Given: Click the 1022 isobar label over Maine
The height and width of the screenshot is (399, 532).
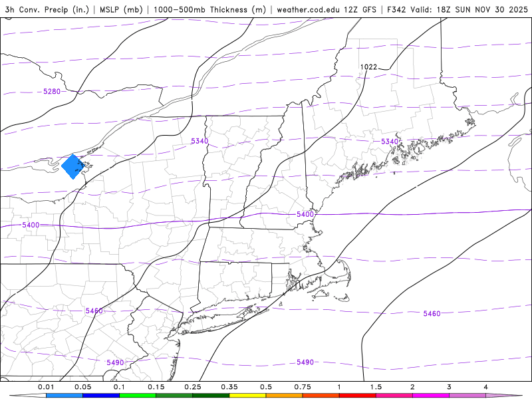Looking at the screenshot, I should point(368,67).
